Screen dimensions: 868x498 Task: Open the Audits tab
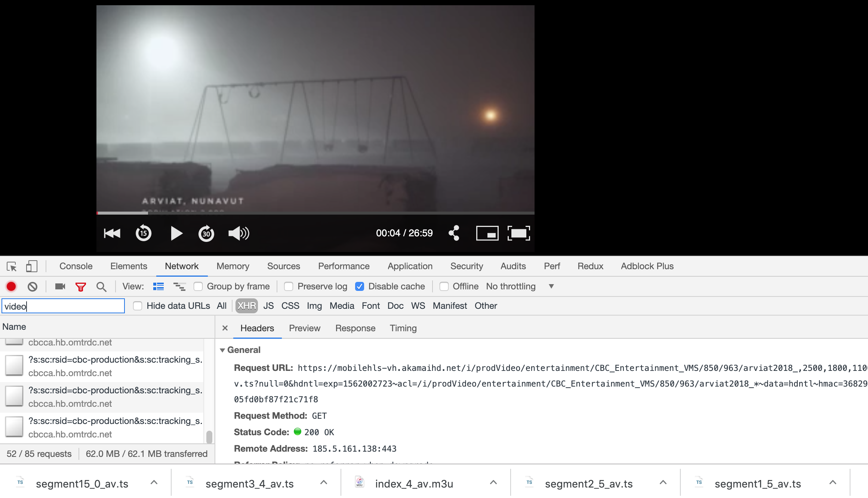pyautogui.click(x=513, y=266)
